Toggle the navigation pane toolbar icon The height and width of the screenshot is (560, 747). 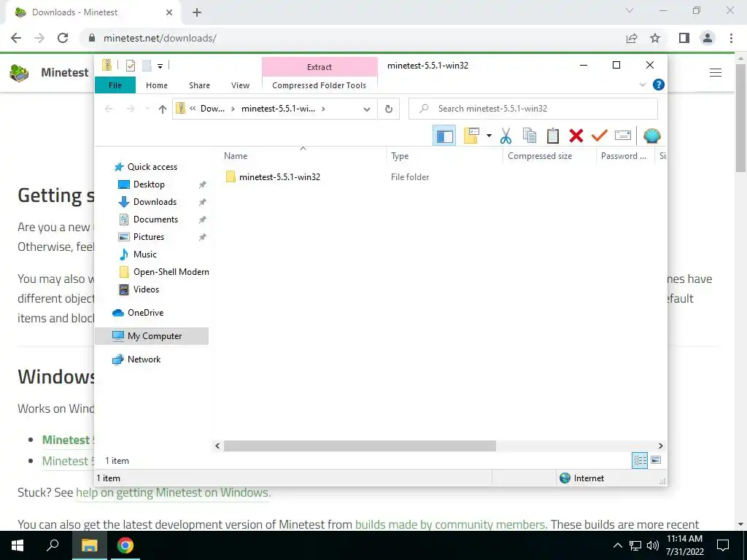[x=444, y=136]
